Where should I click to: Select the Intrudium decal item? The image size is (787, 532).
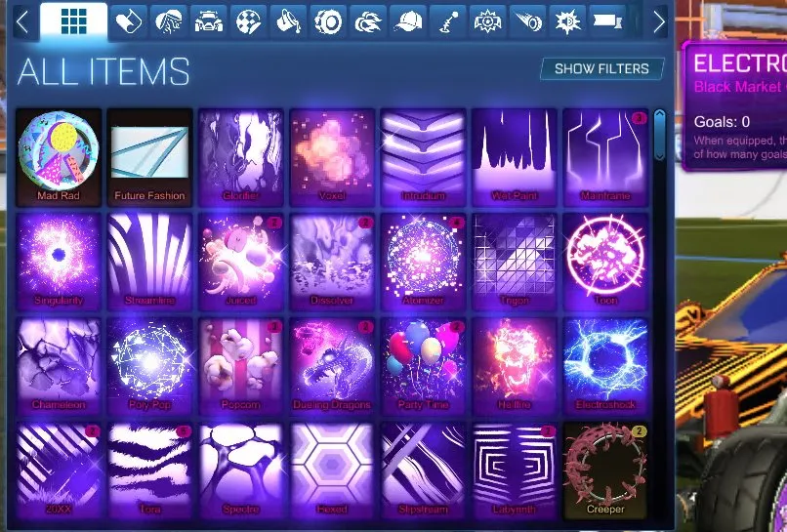tap(423, 157)
